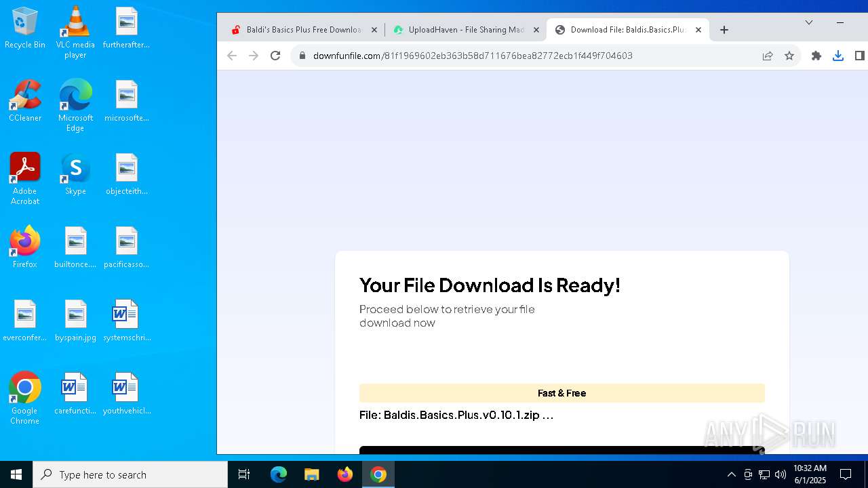Open Adobe Acrobat desktop shortcut
Screen dimensions: 868x488
pos(24,179)
